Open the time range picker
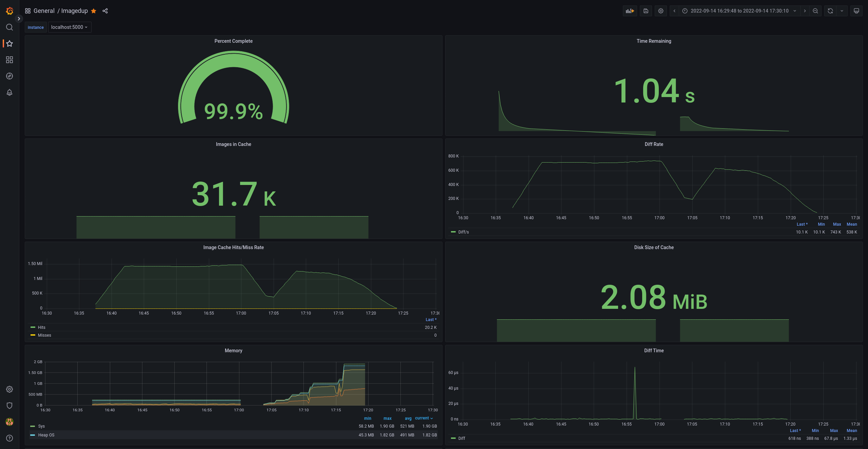 (739, 11)
